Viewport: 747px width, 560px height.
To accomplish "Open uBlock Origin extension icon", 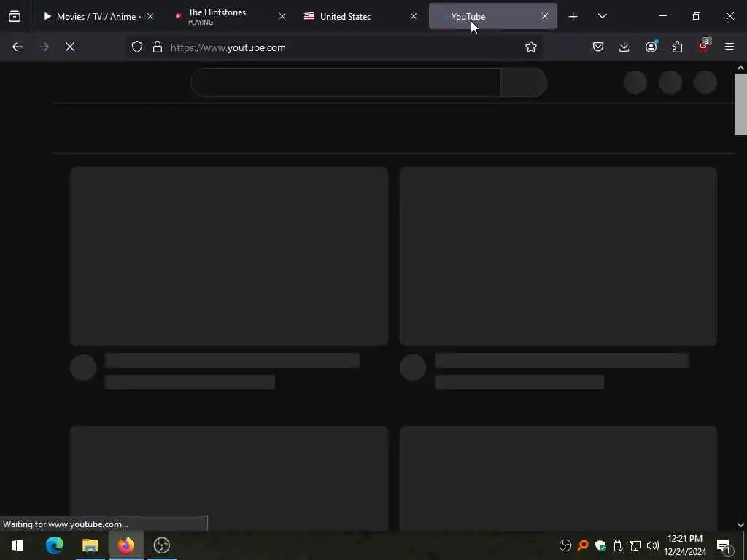I will point(704,46).
